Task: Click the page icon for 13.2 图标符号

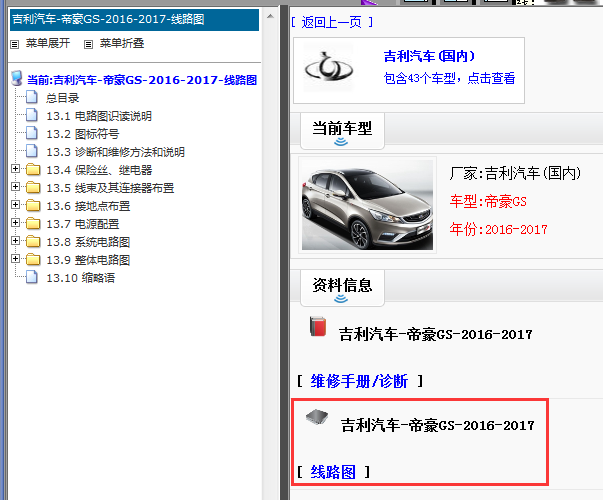Action: (x=32, y=133)
